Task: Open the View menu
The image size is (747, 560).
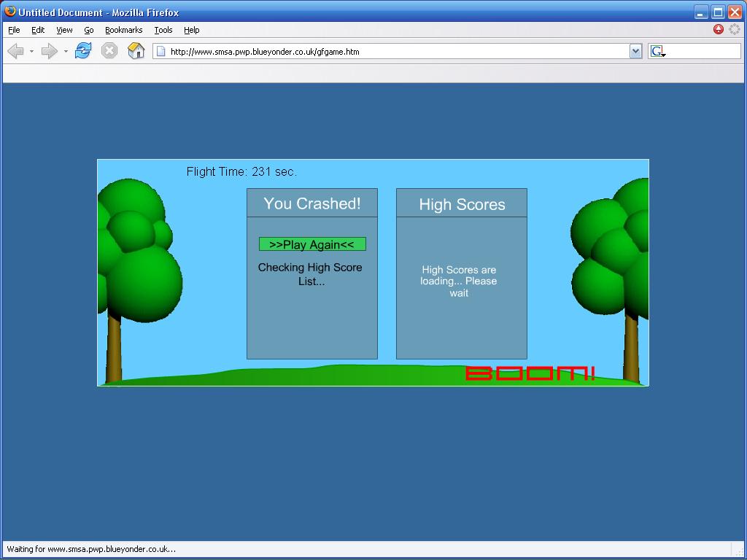Action: point(64,30)
